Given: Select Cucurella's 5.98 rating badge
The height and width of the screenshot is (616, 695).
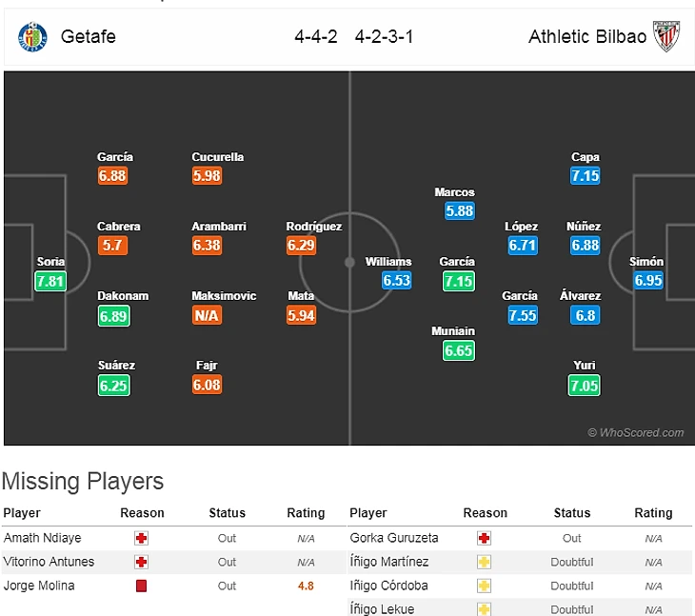Looking at the screenshot, I should click(x=207, y=176).
